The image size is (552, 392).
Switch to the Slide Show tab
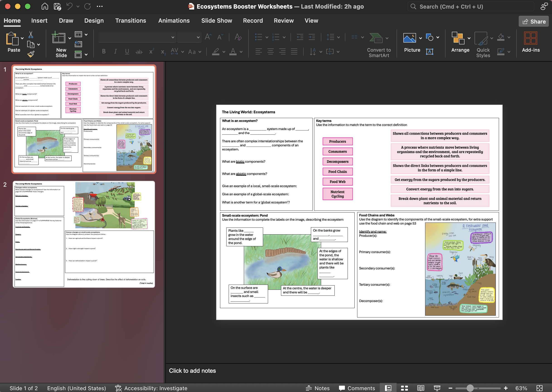click(x=216, y=21)
